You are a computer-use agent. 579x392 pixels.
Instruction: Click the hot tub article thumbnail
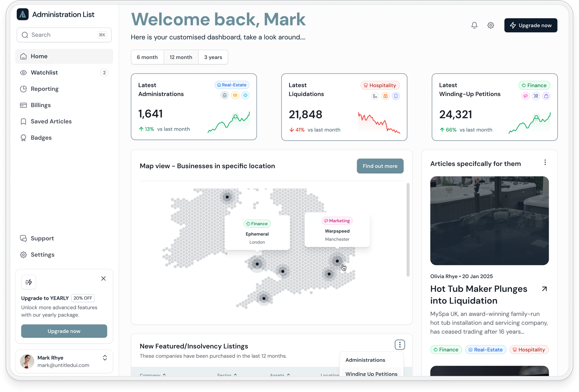[x=489, y=221]
